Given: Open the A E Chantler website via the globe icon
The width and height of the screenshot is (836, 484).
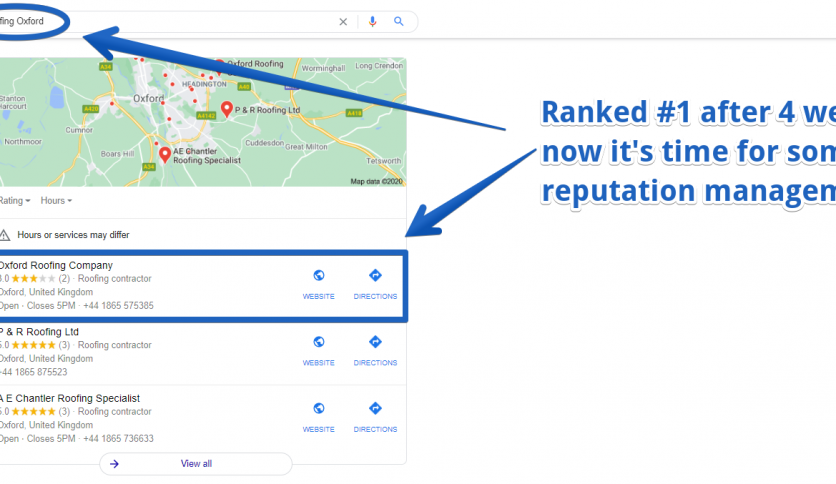Looking at the screenshot, I should [x=318, y=409].
